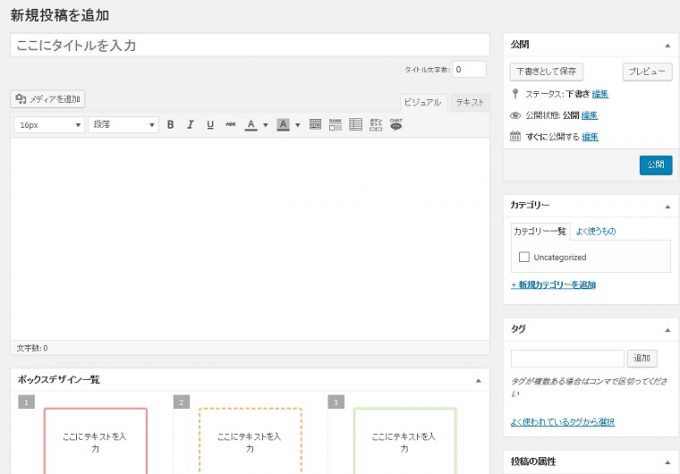Click the table list toolbar icon
This screenshot has width=680, height=474.
356,125
